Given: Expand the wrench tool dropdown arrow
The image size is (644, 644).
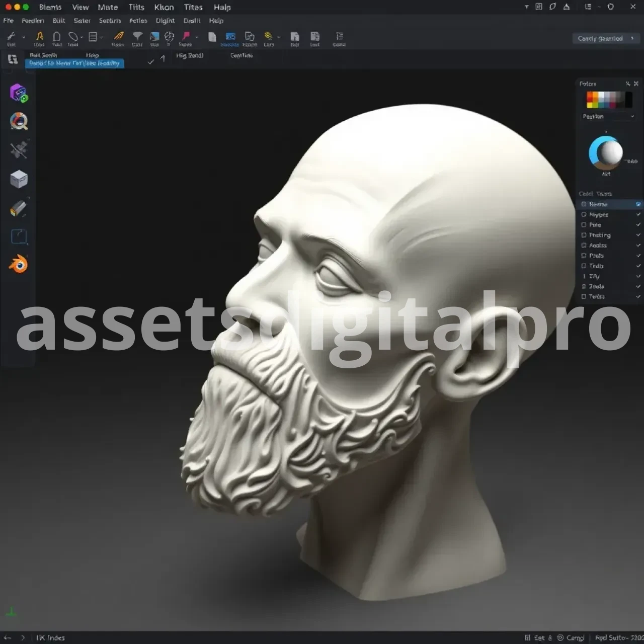Looking at the screenshot, I should click(23, 37).
